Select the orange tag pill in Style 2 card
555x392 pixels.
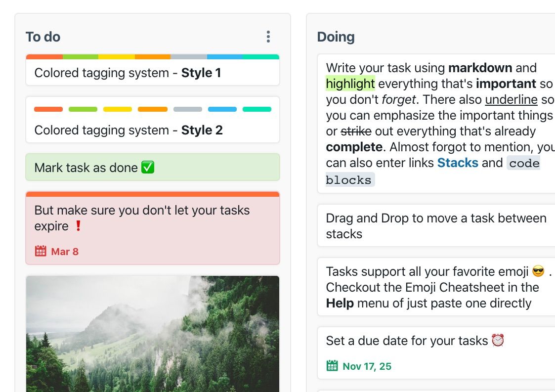153,109
